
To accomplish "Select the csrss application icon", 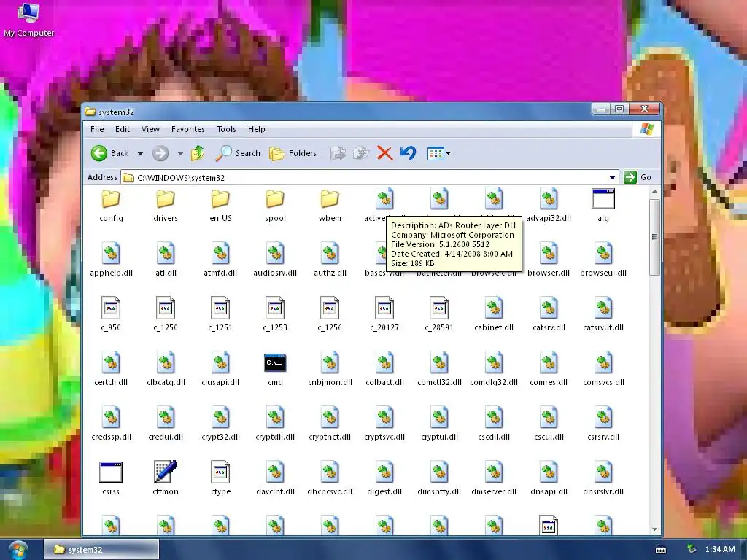I will point(111,480).
